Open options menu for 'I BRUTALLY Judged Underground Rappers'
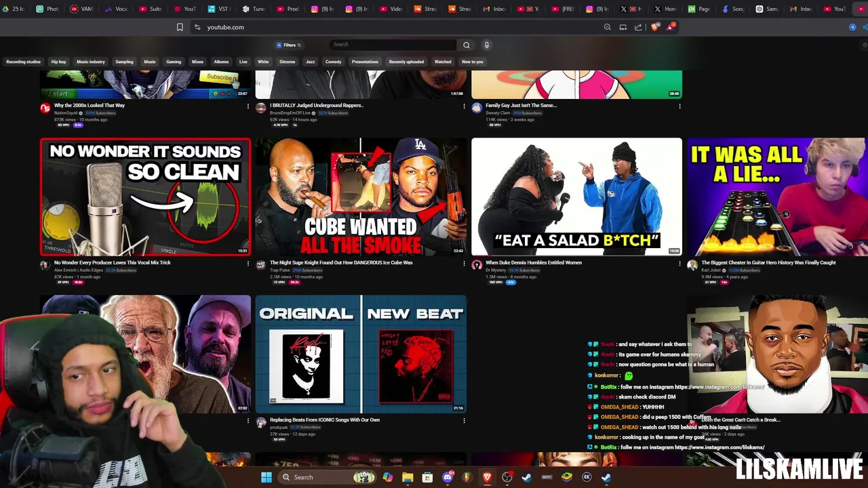Image resolution: width=868 pixels, height=488 pixels. 464,106
